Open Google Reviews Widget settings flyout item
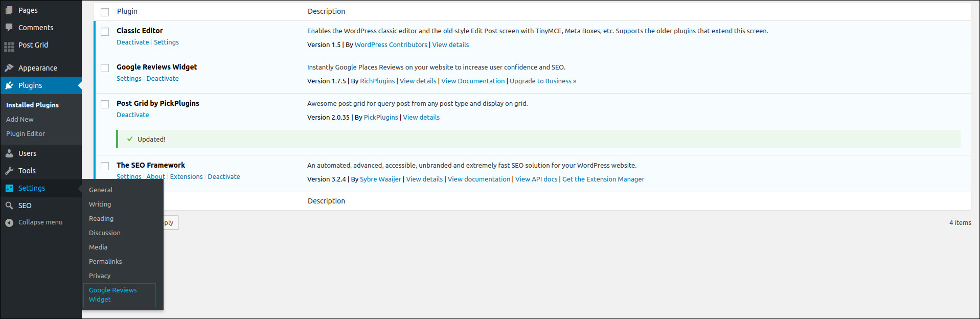Image resolution: width=980 pixels, height=319 pixels. tap(113, 294)
